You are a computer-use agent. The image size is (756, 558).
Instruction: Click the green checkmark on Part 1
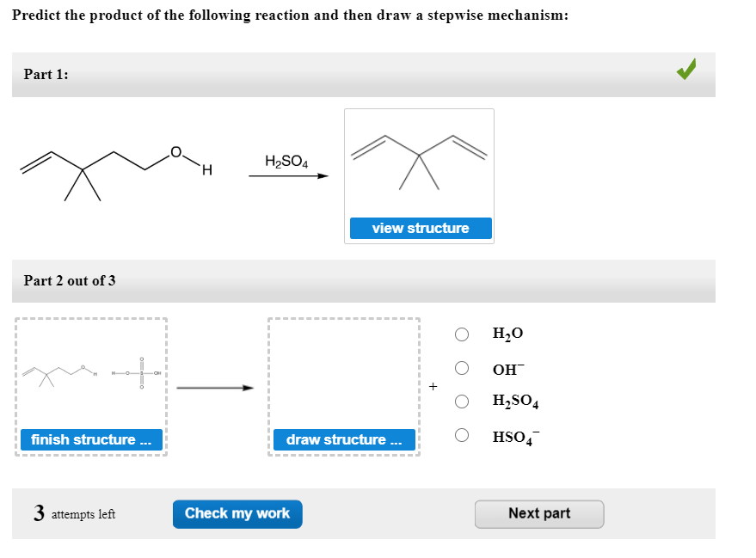coord(685,71)
